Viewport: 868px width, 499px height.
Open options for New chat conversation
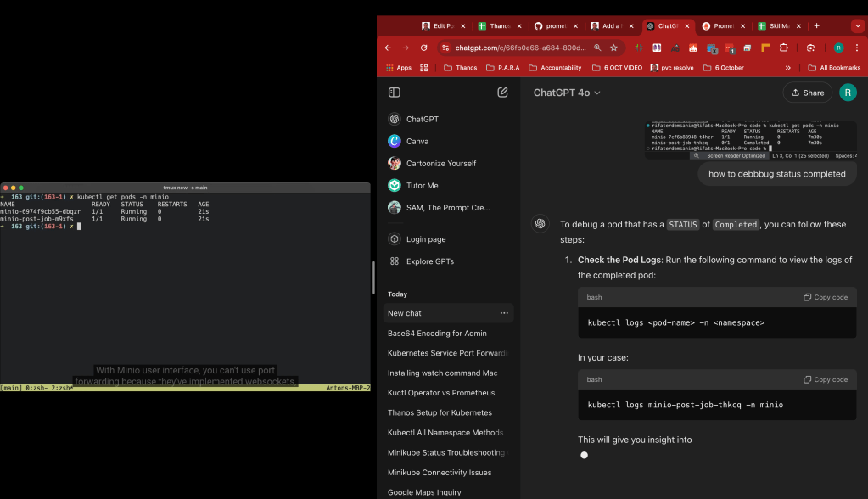click(504, 313)
